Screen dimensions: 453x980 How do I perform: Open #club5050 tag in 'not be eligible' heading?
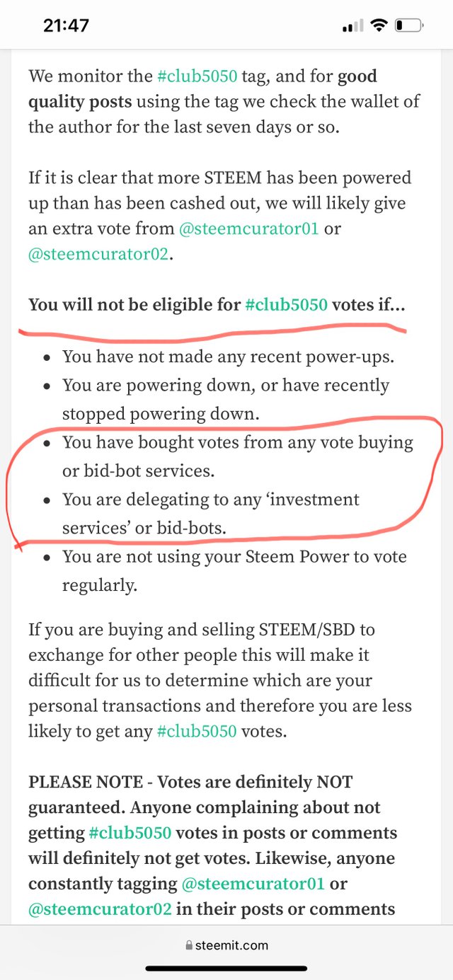pyautogui.click(x=287, y=305)
